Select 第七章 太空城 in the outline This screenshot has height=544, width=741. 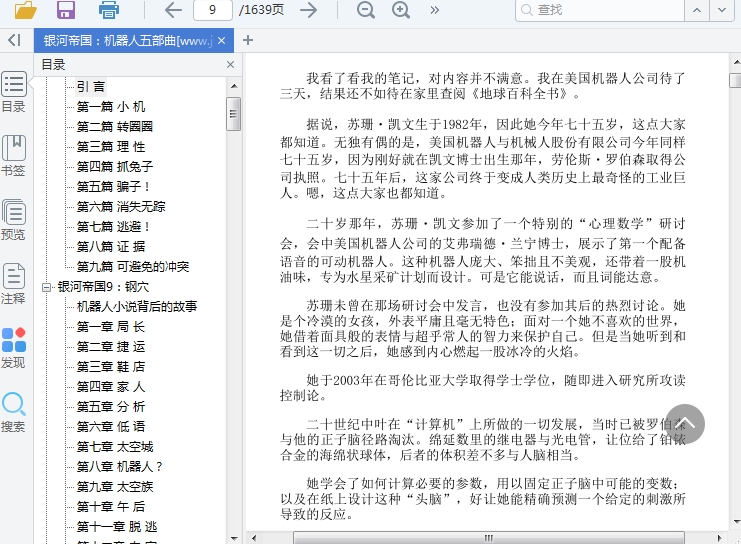coord(115,447)
